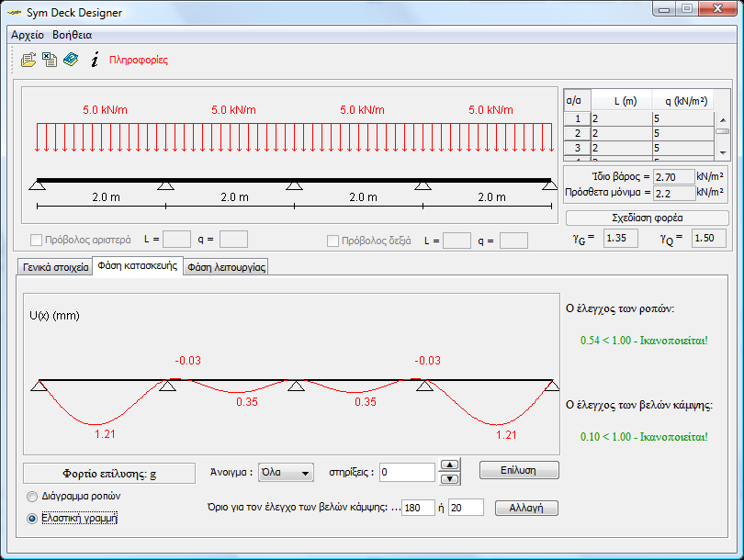The width and height of the screenshot is (744, 560).
Task: Click the red Πληροφορίες label
Action: [x=139, y=60]
